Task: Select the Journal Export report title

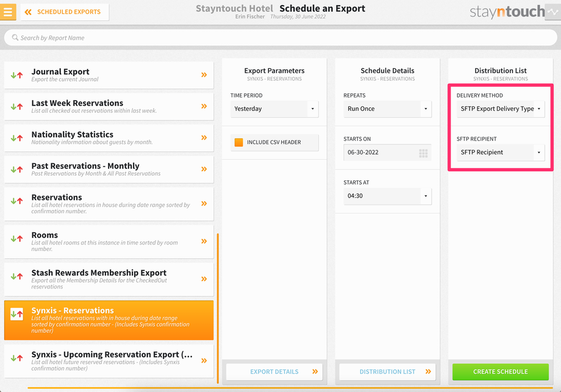Action: click(x=60, y=72)
